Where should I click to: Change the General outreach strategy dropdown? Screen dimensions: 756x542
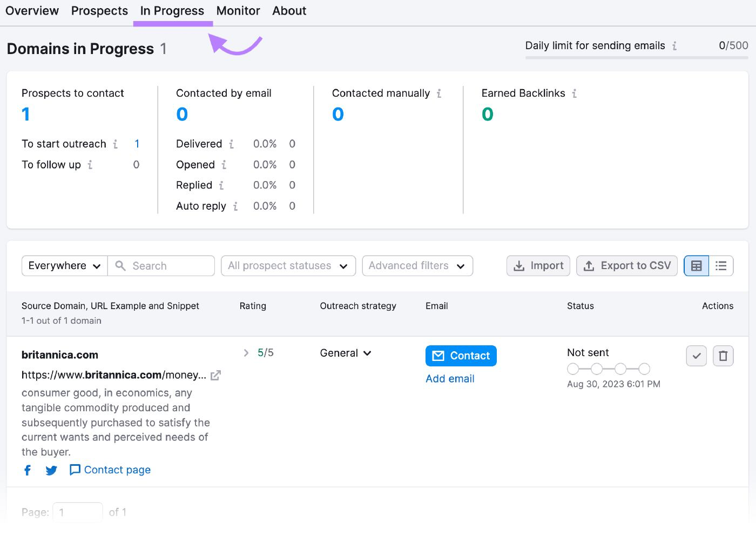[x=345, y=353]
